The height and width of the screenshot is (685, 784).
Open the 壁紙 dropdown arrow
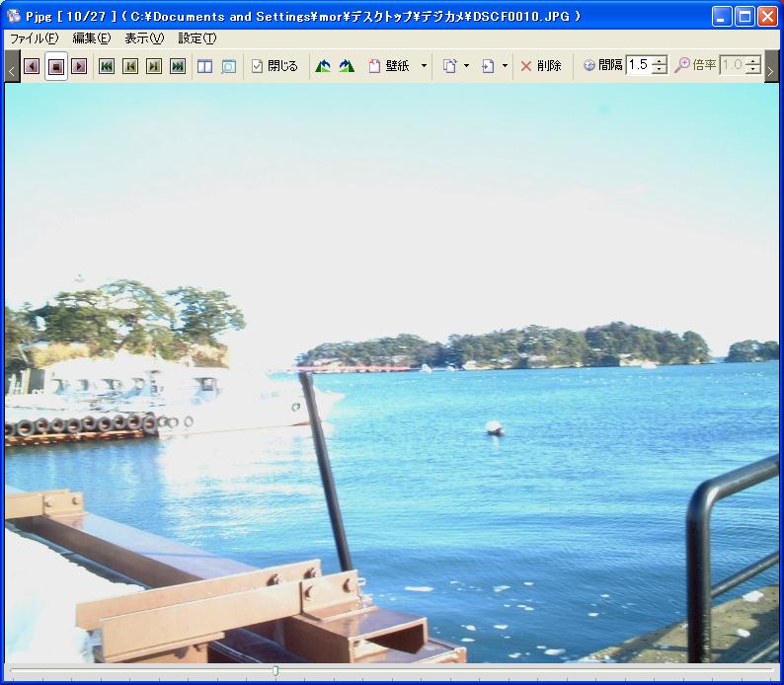424,66
